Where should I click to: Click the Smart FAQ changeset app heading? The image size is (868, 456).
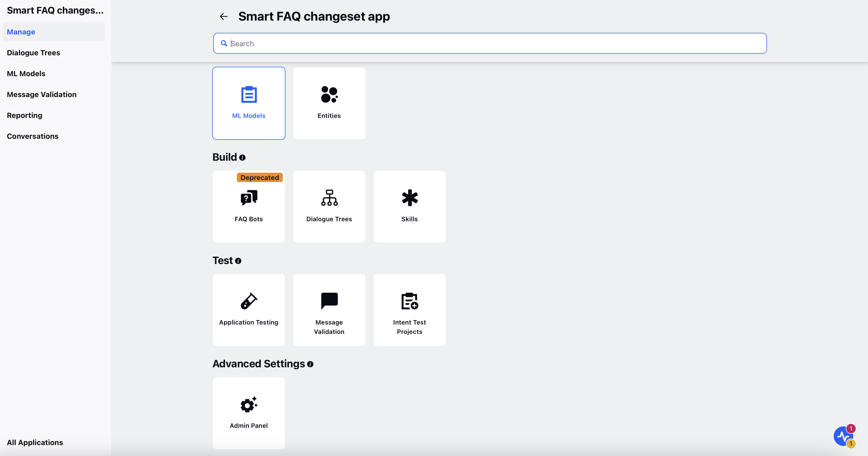[314, 16]
